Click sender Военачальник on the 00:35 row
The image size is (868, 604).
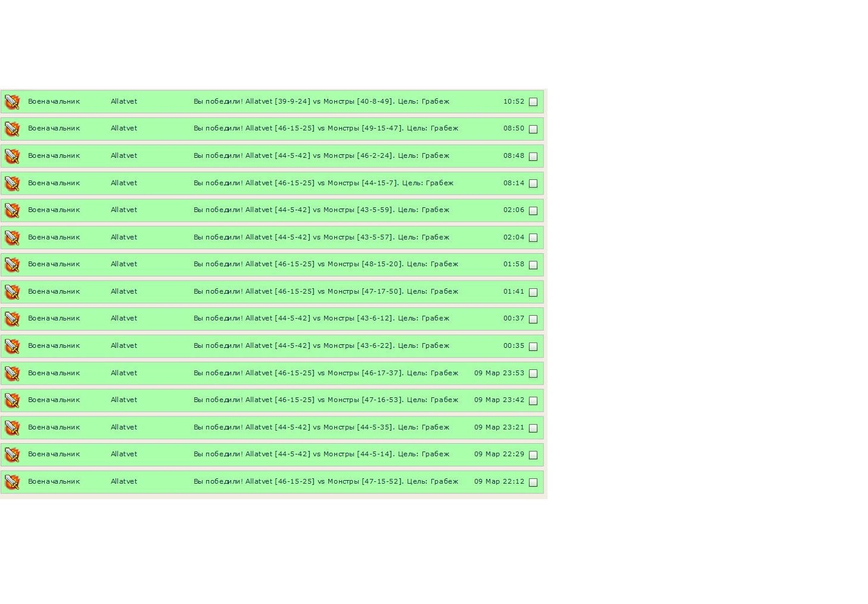pyautogui.click(x=54, y=345)
